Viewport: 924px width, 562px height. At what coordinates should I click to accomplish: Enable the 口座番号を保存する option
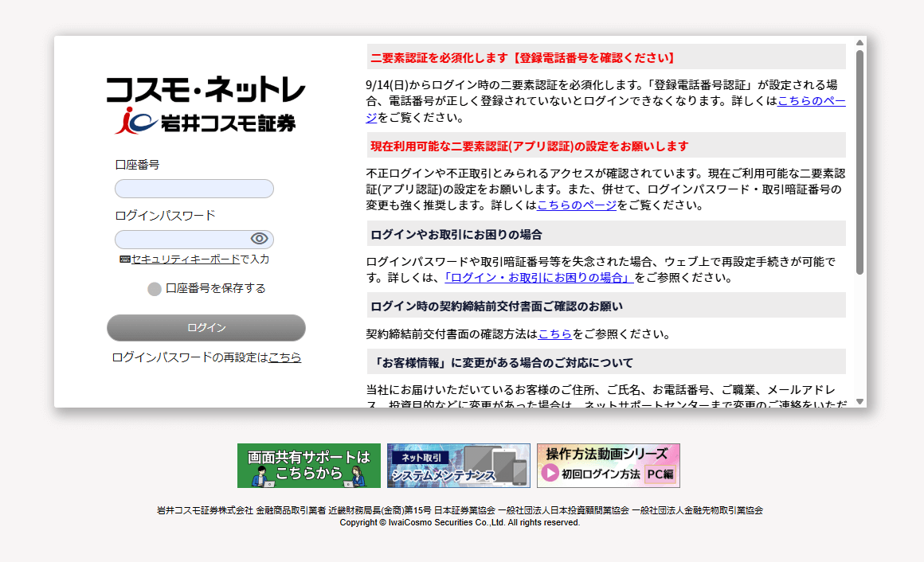pyautogui.click(x=155, y=289)
